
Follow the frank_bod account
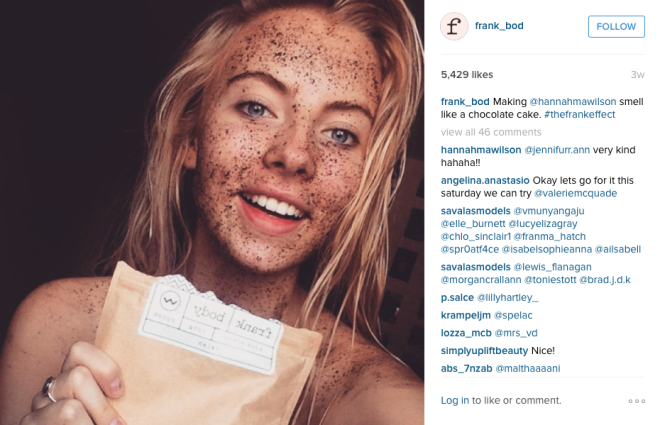[616, 27]
